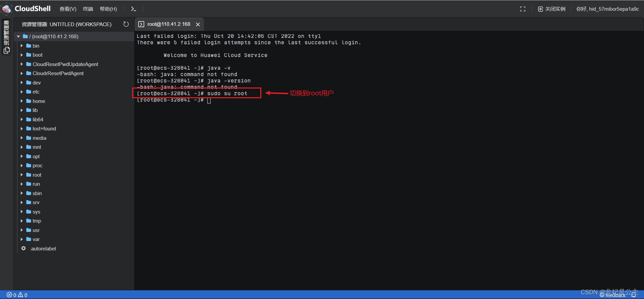The image size is (644, 299).
Task: Toggle fullscreen mode icon
Action: click(x=523, y=9)
